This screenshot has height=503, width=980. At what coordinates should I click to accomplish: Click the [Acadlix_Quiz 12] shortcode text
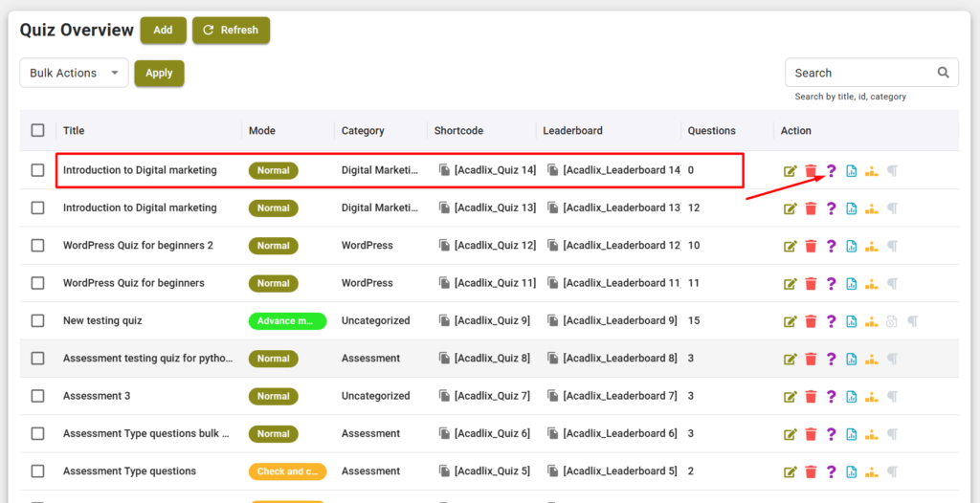[x=495, y=246]
